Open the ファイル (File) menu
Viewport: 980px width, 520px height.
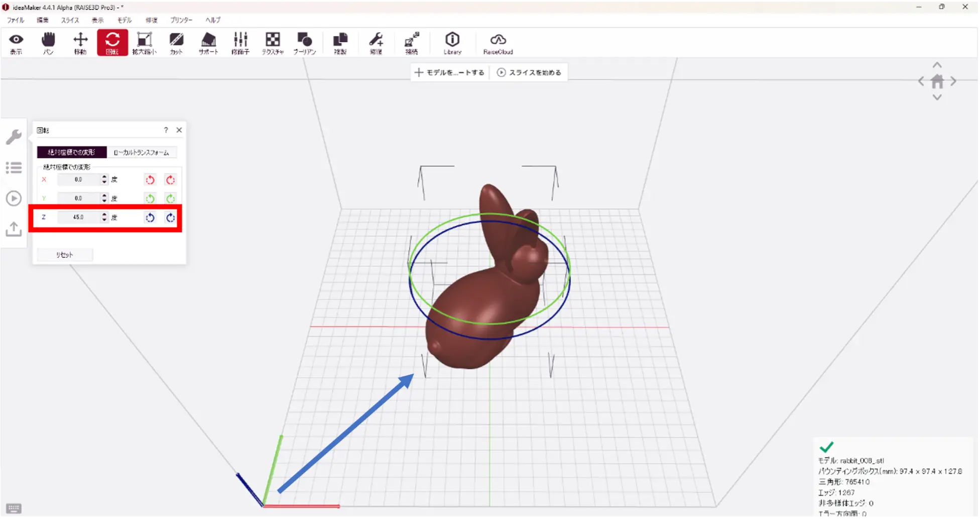pos(16,20)
